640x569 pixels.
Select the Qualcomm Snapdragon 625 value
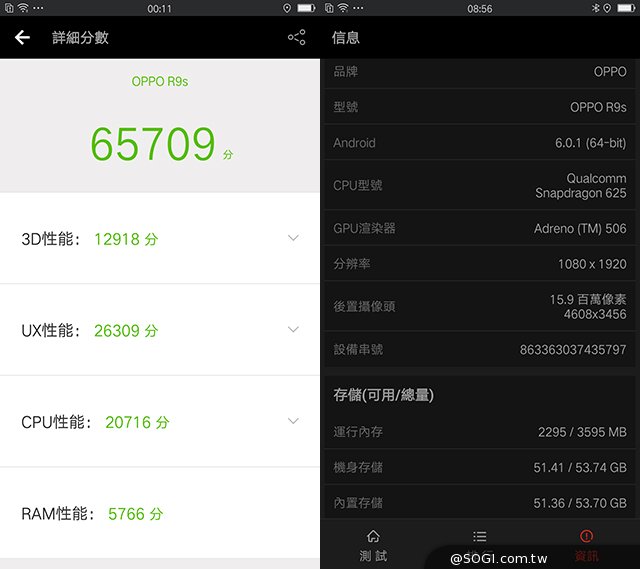pos(580,185)
